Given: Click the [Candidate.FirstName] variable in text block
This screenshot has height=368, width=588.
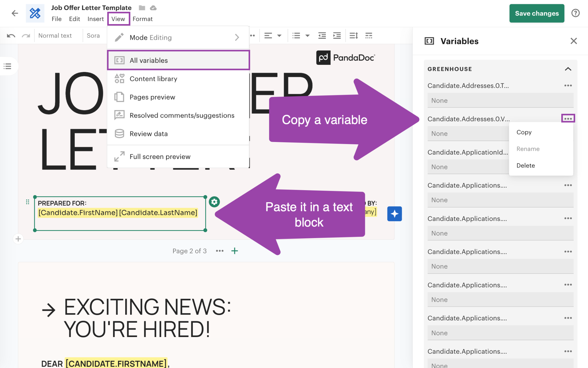Looking at the screenshot, I should click(x=78, y=213).
